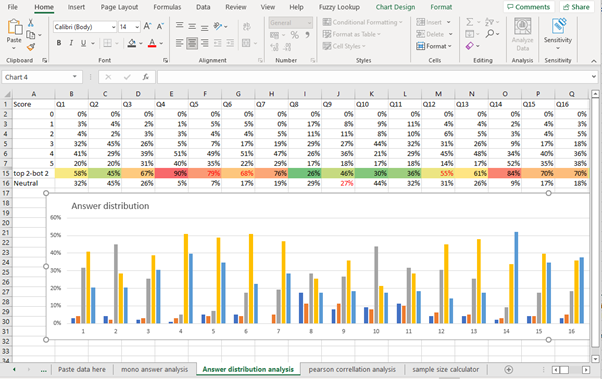
Task: Collapse the ribbon with the chevron
Action: [594, 61]
